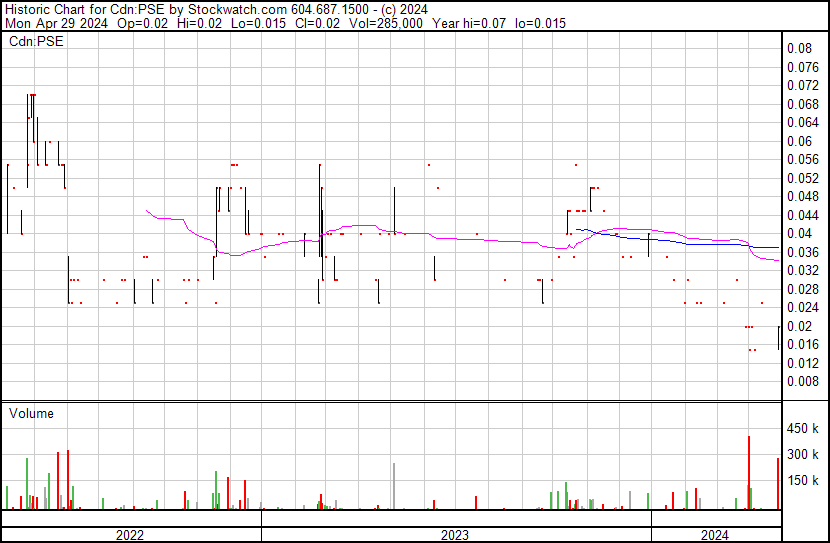Click the Lo=0.015 low value
Screen dimensions: 830x543
pyautogui.click(x=258, y=23)
